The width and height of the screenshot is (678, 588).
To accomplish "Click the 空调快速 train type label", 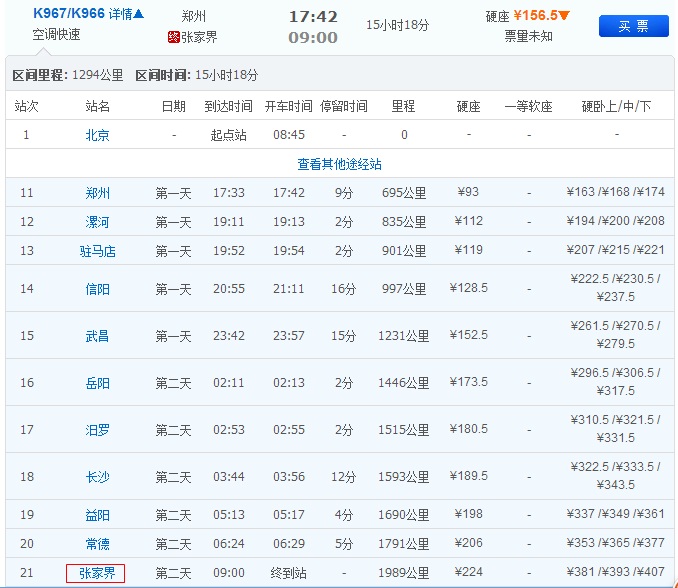I will [x=56, y=35].
